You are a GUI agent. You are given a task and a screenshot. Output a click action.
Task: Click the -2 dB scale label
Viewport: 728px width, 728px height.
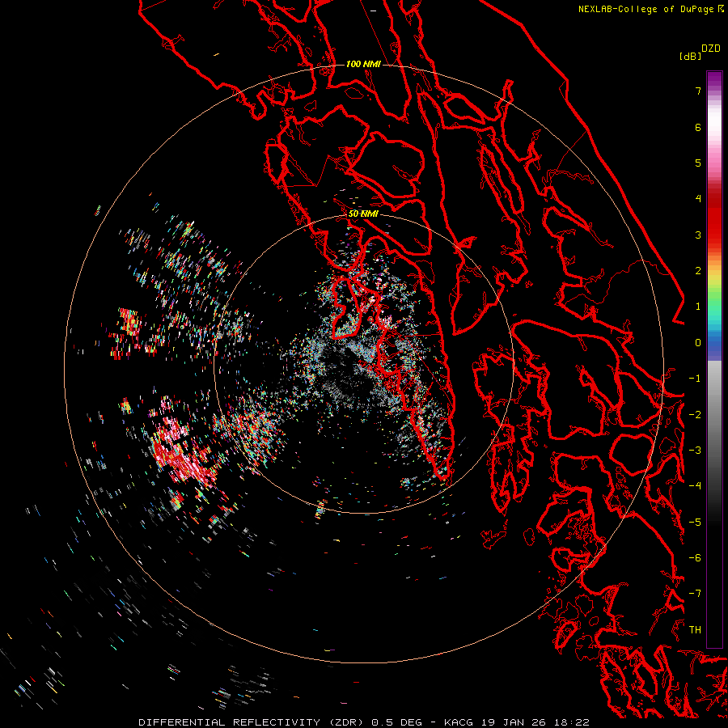coord(695,415)
